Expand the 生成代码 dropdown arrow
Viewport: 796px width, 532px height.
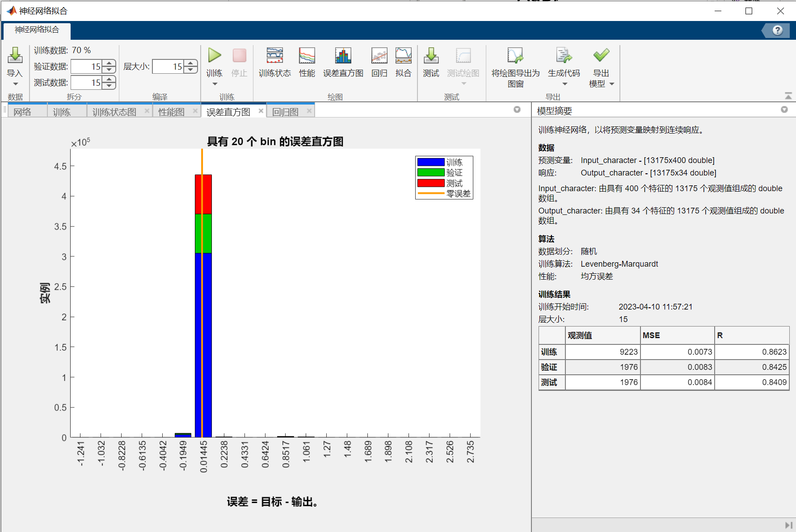(x=564, y=84)
